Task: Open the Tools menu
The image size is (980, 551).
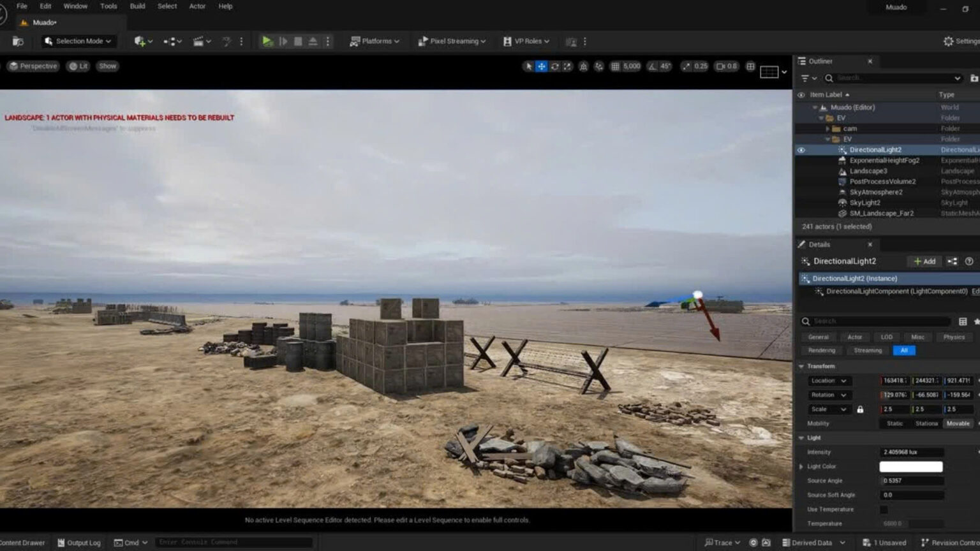Action: pyautogui.click(x=108, y=6)
